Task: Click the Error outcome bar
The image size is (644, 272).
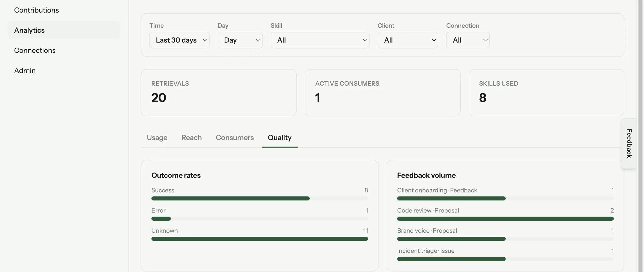Action: coord(260,219)
